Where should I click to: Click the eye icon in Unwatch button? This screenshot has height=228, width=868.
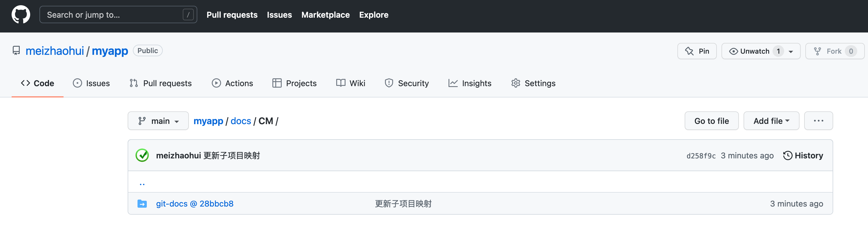pos(733,51)
